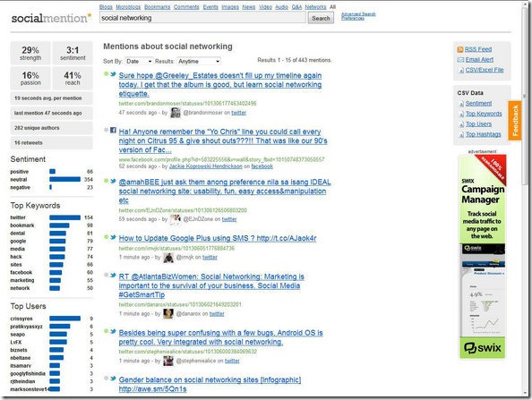Open the Top Keywords CSV link
Image resolution: width=532 pixels, height=400 pixels.
(484, 114)
